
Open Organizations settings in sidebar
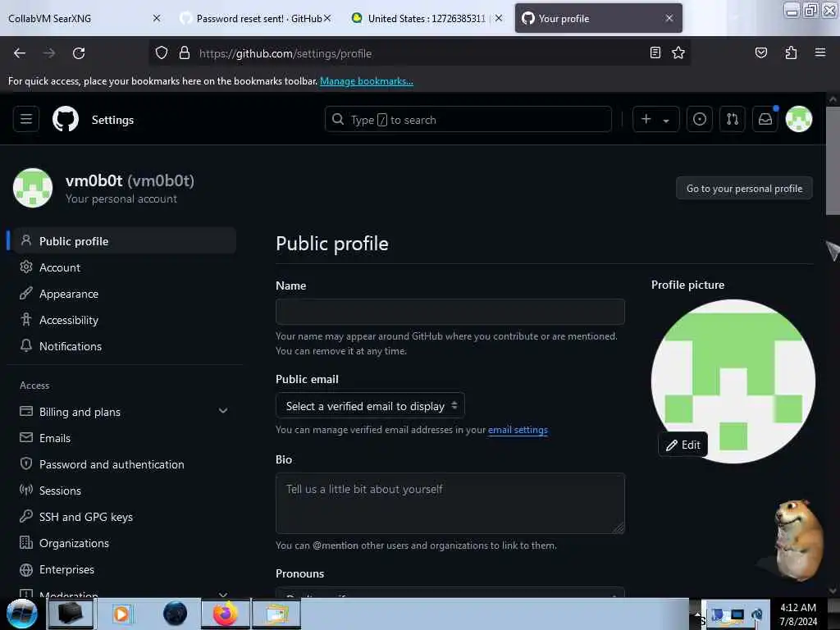pyautogui.click(x=74, y=543)
